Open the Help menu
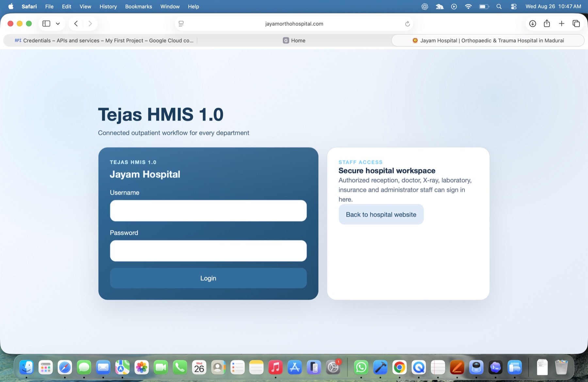The width and height of the screenshot is (588, 382). tap(193, 7)
